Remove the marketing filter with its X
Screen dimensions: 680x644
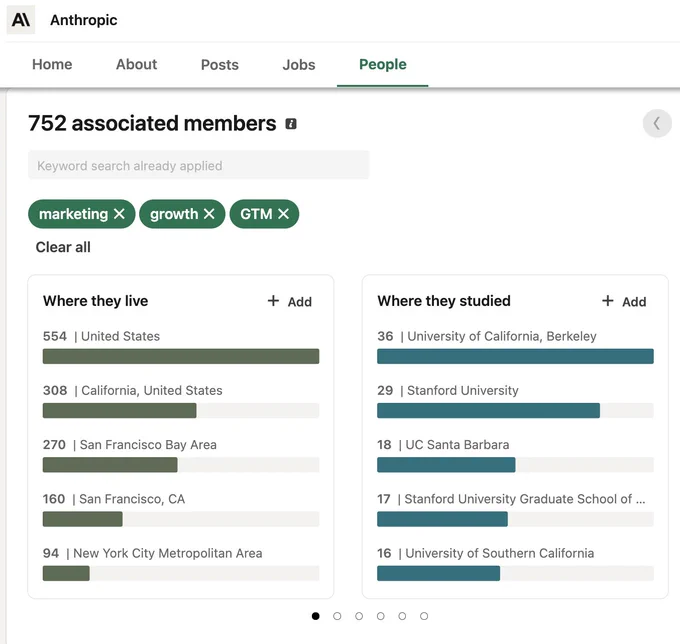(119, 214)
